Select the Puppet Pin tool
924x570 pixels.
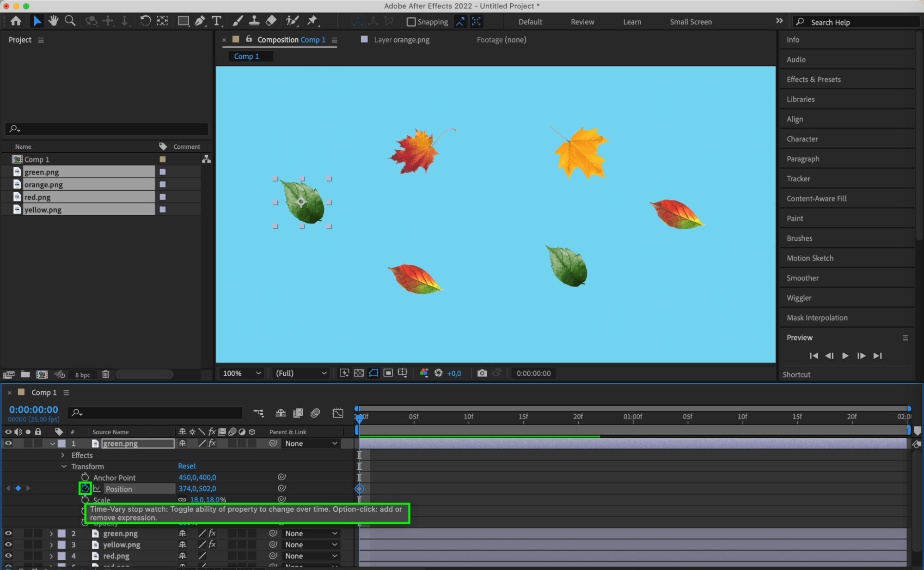(312, 21)
